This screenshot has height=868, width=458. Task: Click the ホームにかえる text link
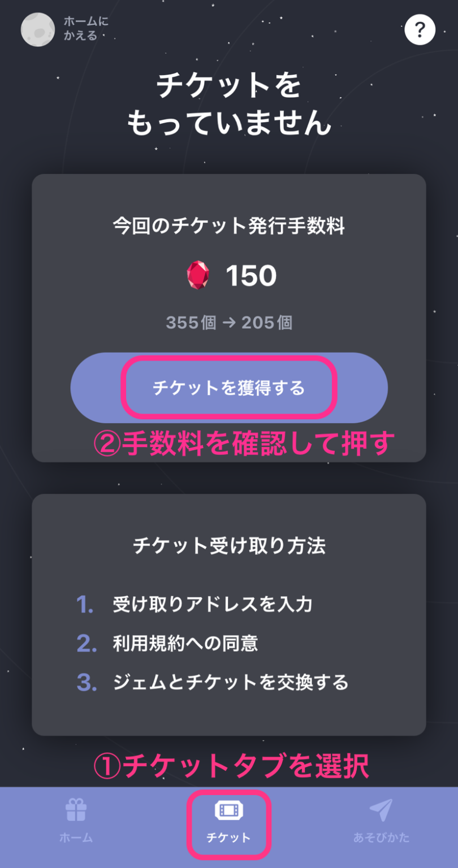pyautogui.click(x=86, y=29)
